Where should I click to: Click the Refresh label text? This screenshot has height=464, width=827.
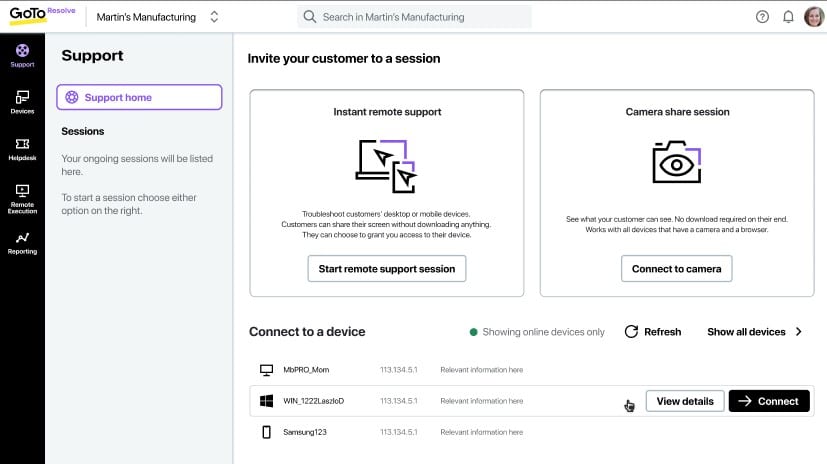[662, 332]
